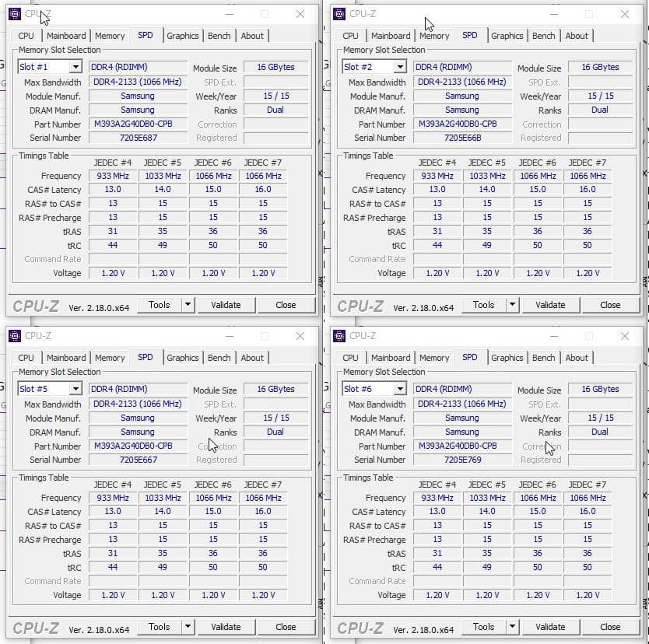Click the CPU-Z icon in Slot #2 window title bar
Viewport: 649px width, 644px height.
[x=338, y=13]
